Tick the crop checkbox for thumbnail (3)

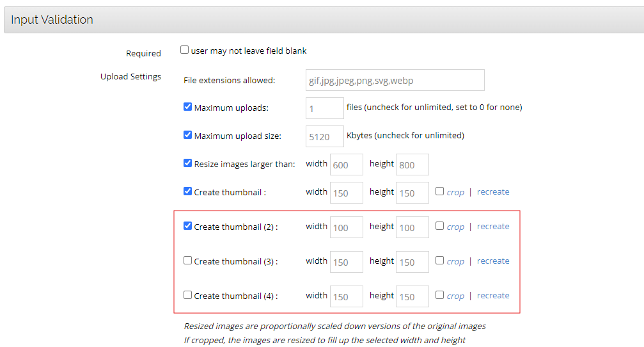tap(439, 260)
